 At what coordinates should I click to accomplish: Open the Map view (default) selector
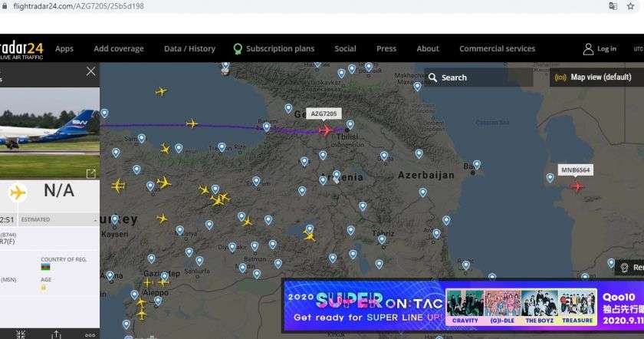point(595,77)
